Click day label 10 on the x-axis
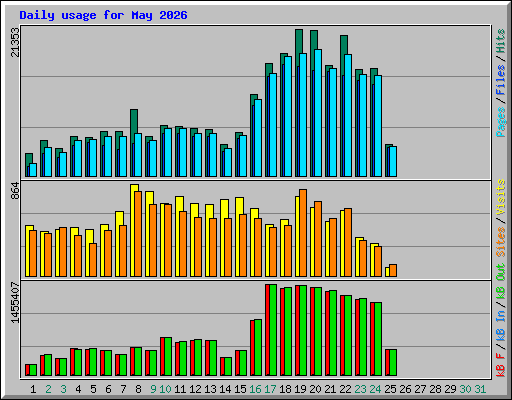Image resolution: width=512 pixels, height=400 pixels. pos(165,389)
